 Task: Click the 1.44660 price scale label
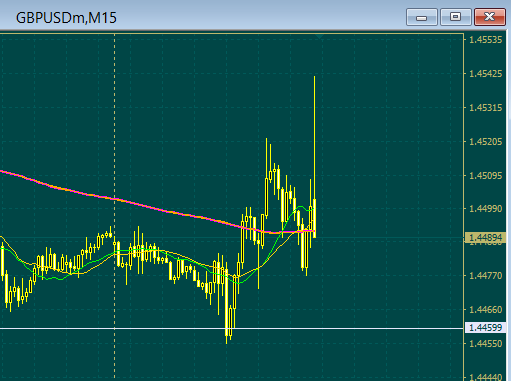point(485,310)
